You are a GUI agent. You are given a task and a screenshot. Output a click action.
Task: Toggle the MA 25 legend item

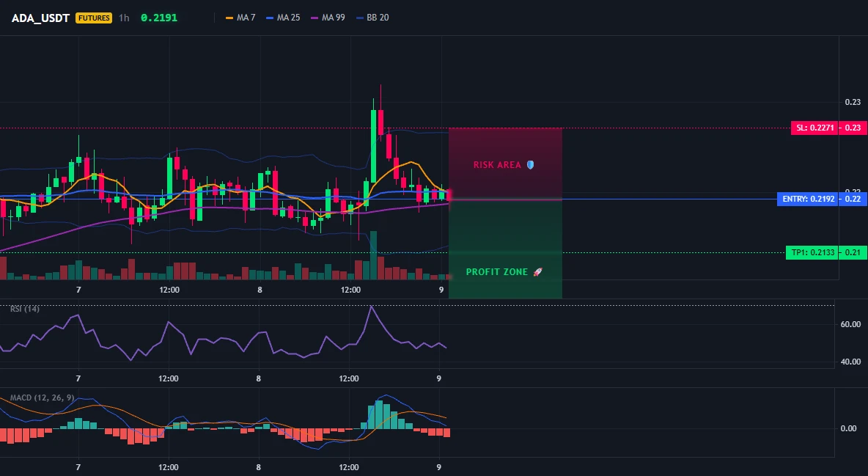pos(283,18)
